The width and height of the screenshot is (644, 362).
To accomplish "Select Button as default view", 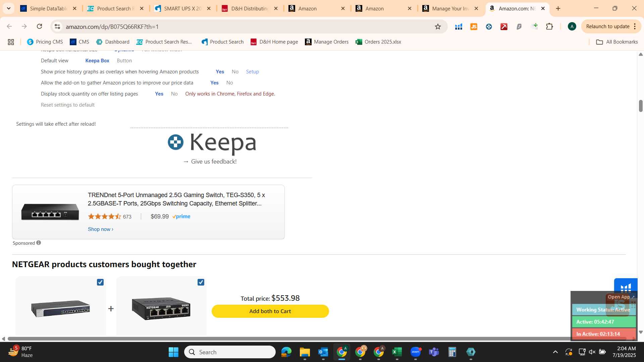I will 124,61.
